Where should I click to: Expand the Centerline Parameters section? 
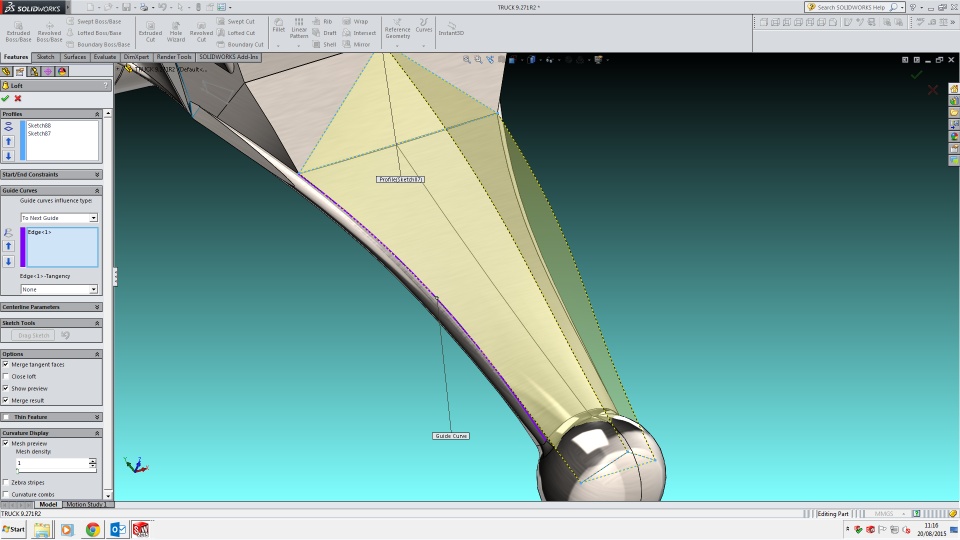point(97,307)
